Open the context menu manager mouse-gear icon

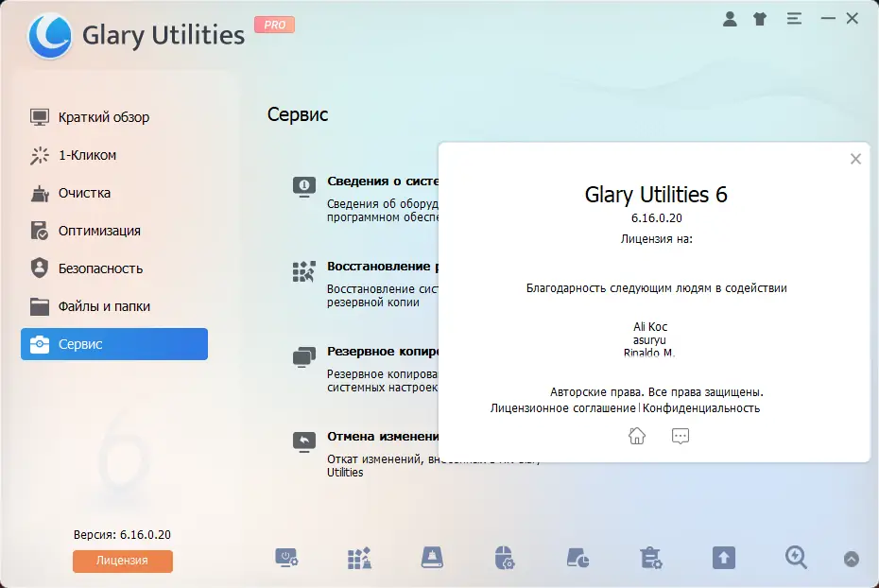(505, 558)
